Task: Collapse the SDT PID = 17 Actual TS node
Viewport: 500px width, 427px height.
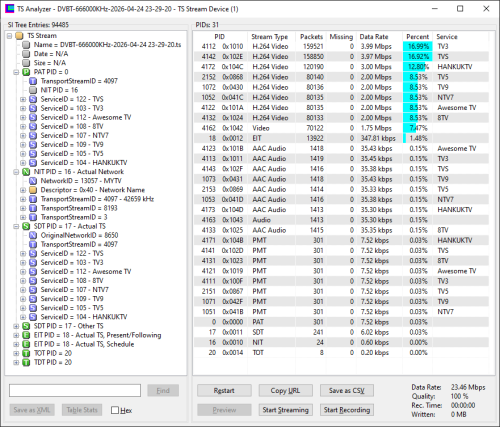Action: (16, 226)
